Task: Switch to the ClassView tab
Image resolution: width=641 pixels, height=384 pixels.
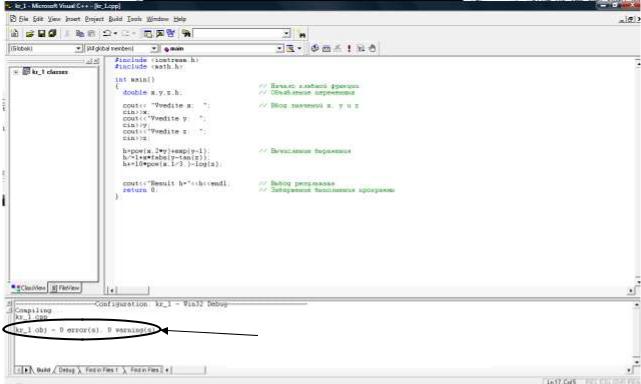Action: [x=29, y=288]
